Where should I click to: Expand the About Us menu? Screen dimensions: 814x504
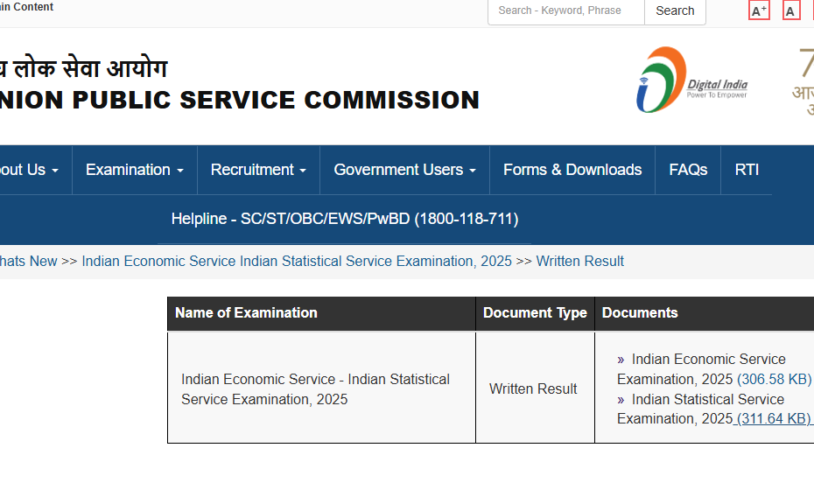29,170
